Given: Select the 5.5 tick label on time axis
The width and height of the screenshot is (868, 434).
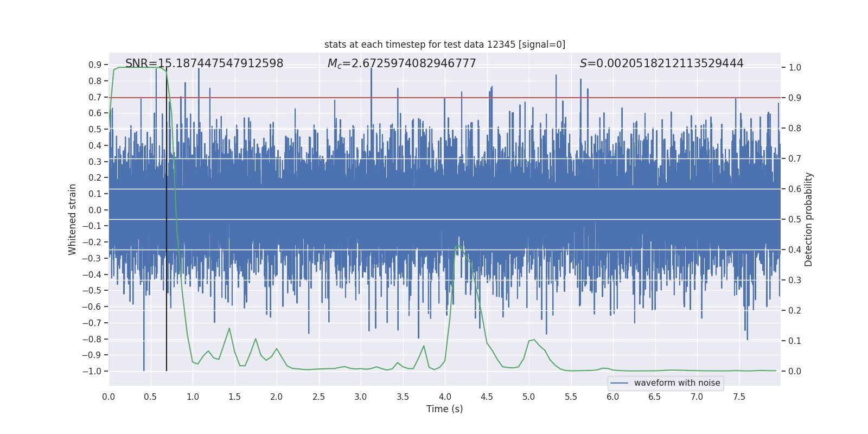Looking at the screenshot, I should tap(571, 397).
